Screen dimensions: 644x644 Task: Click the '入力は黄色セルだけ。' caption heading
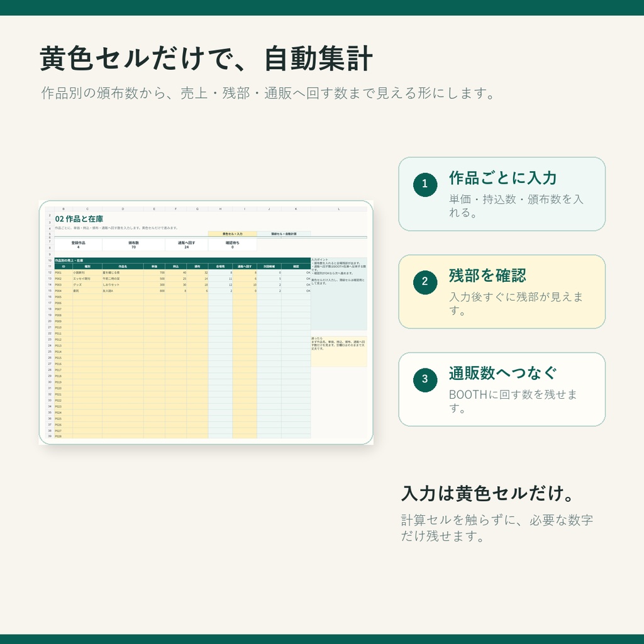[487, 493]
